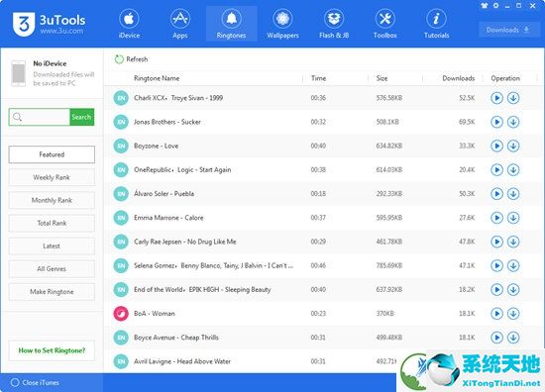Open the Tutorials section

(x=437, y=24)
